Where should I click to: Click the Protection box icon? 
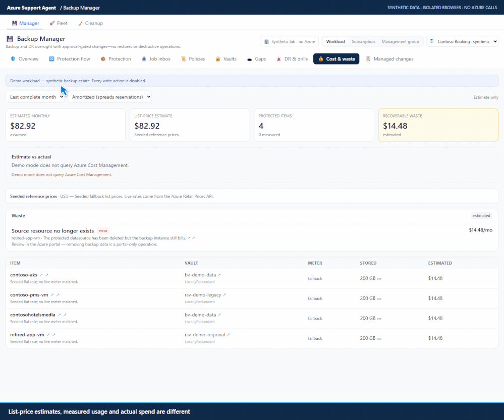103,59
